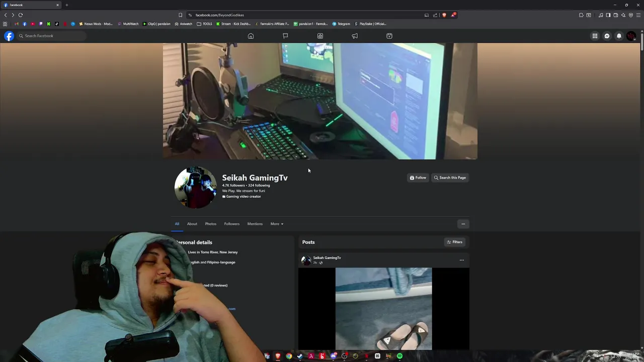The width and height of the screenshot is (644, 362).
Task: Toggle the browser sidebar panel
Action: (608, 15)
